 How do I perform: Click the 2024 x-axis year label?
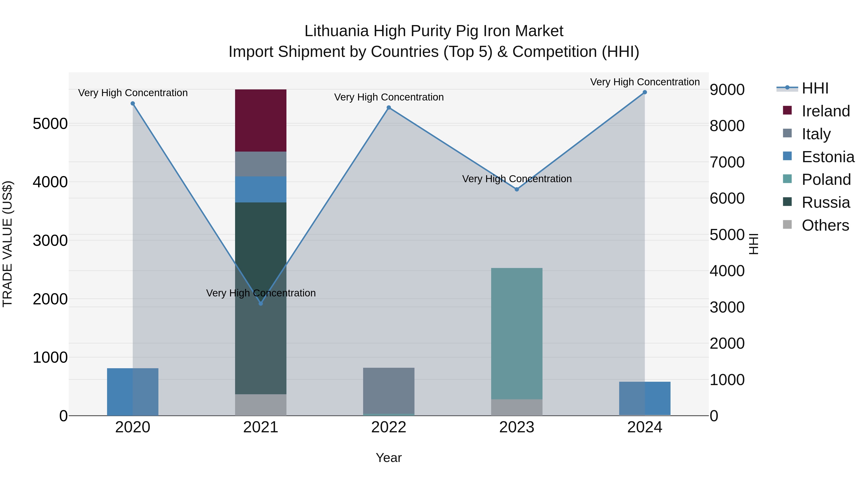[x=645, y=427]
